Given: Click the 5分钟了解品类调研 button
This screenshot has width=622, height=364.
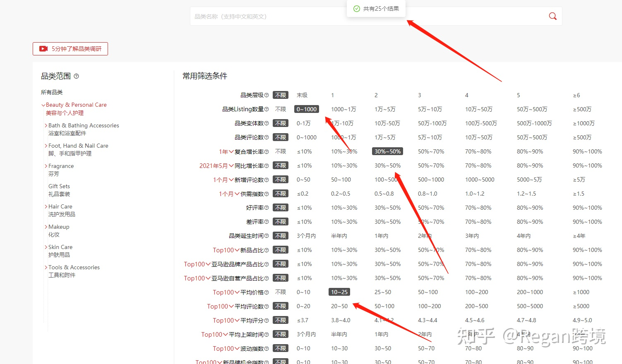Looking at the screenshot, I should (x=70, y=48).
